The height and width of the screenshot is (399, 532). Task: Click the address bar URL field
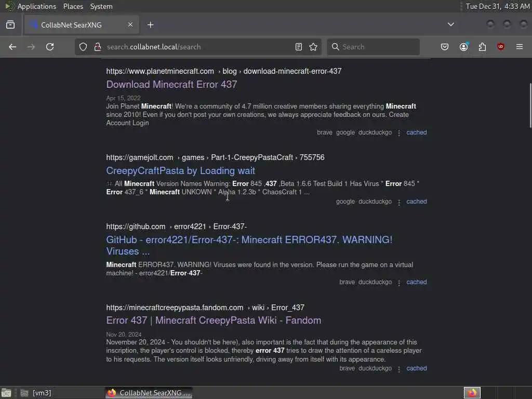tap(198, 47)
